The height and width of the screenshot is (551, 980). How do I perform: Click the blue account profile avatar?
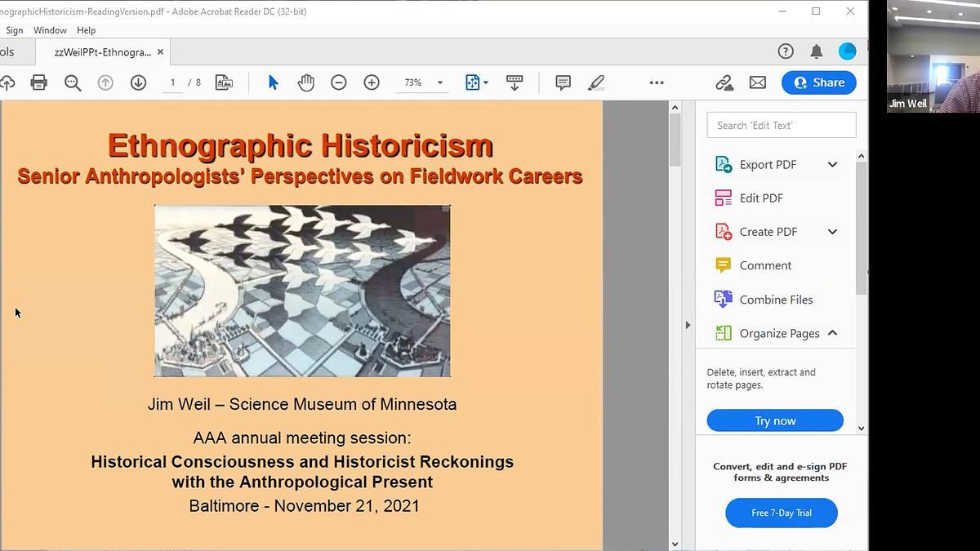pyautogui.click(x=847, y=51)
